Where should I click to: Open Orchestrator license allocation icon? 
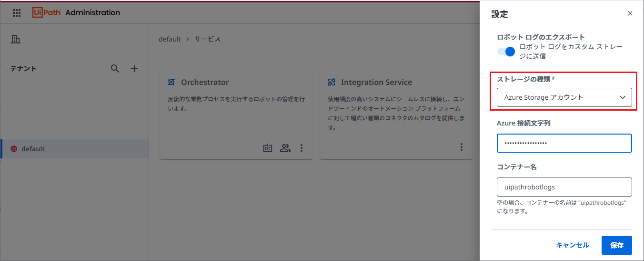point(268,148)
